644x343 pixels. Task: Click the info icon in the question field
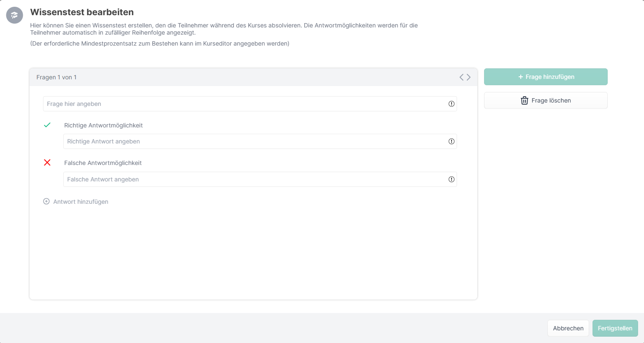click(451, 104)
